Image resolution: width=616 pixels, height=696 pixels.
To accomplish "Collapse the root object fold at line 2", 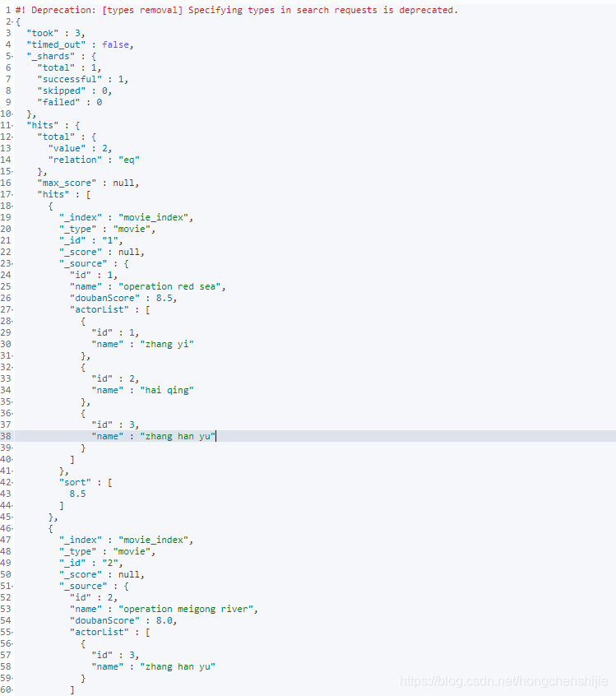I will (x=12, y=21).
